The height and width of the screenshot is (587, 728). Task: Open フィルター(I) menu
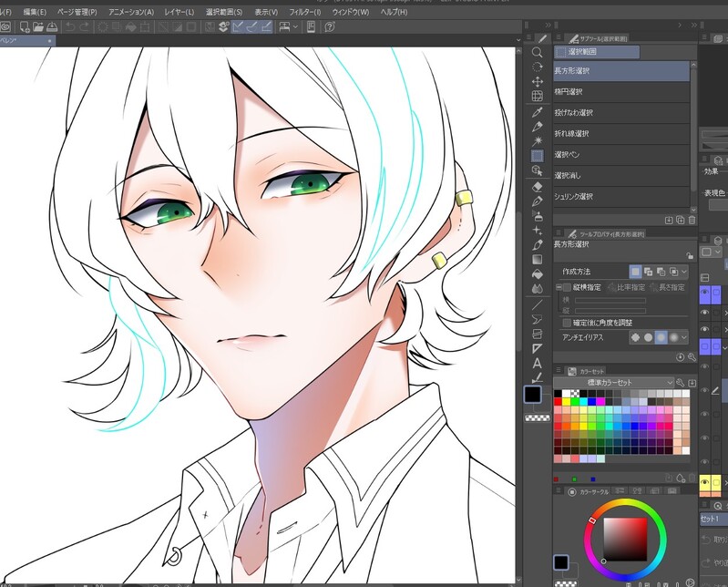click(x=305, y=12)
